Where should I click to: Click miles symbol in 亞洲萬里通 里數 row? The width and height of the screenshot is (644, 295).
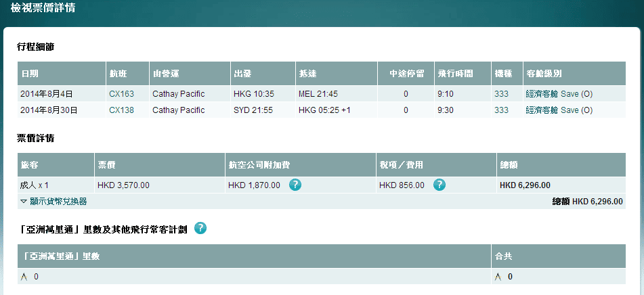[24, 277]
